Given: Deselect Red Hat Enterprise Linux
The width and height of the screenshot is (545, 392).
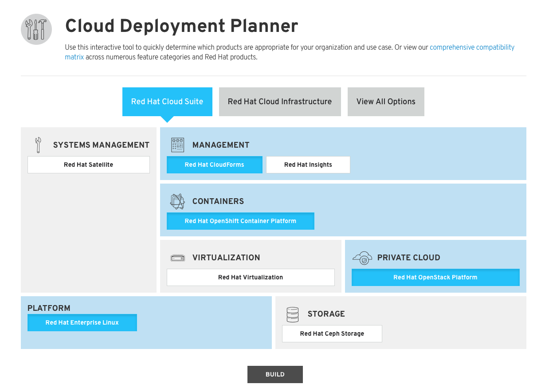Looking at the screenshot, I should 82,322.
